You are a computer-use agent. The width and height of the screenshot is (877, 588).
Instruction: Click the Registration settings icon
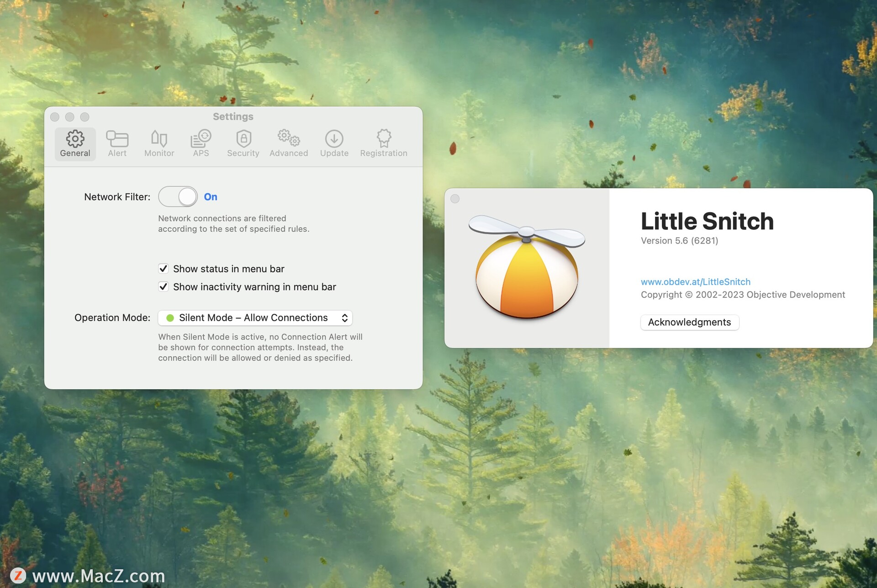(x=384, y=143)
